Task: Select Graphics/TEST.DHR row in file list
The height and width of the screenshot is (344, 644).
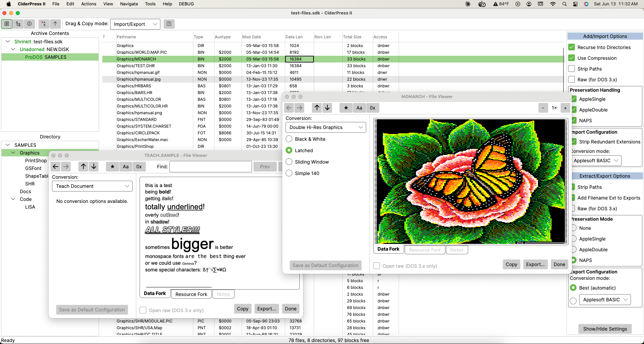Action: [333, 66]
